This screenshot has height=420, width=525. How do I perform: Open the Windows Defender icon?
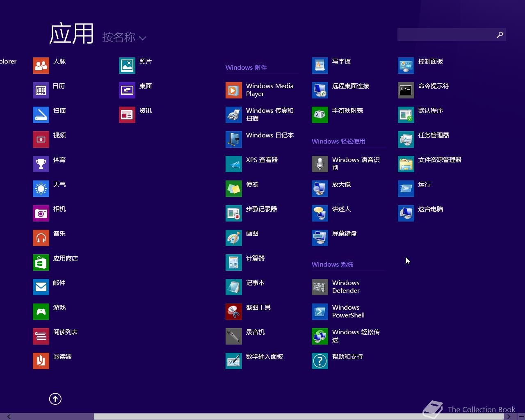(x=320, y=287)
